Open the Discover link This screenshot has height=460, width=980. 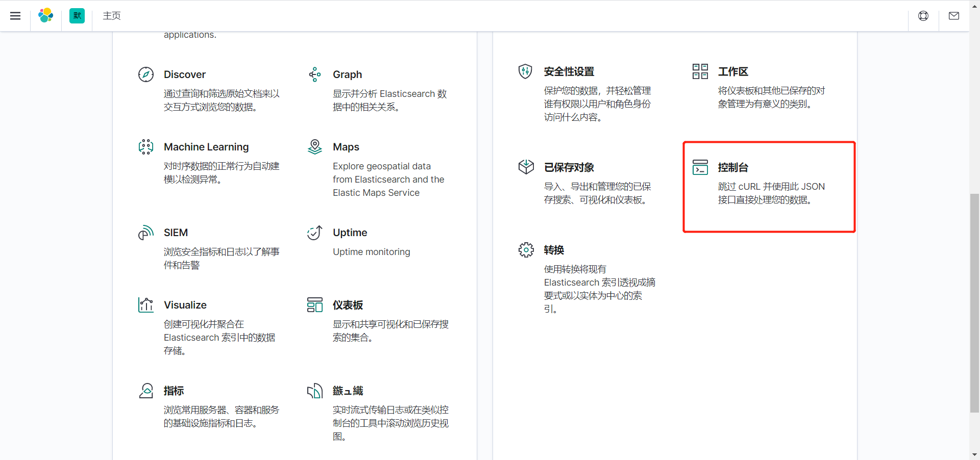[x=185, y=74]
